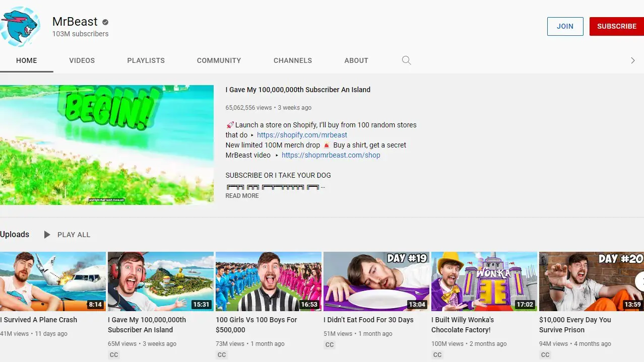View the Channels tab
The image size is (644, 362).
click(x=293, y=60)
